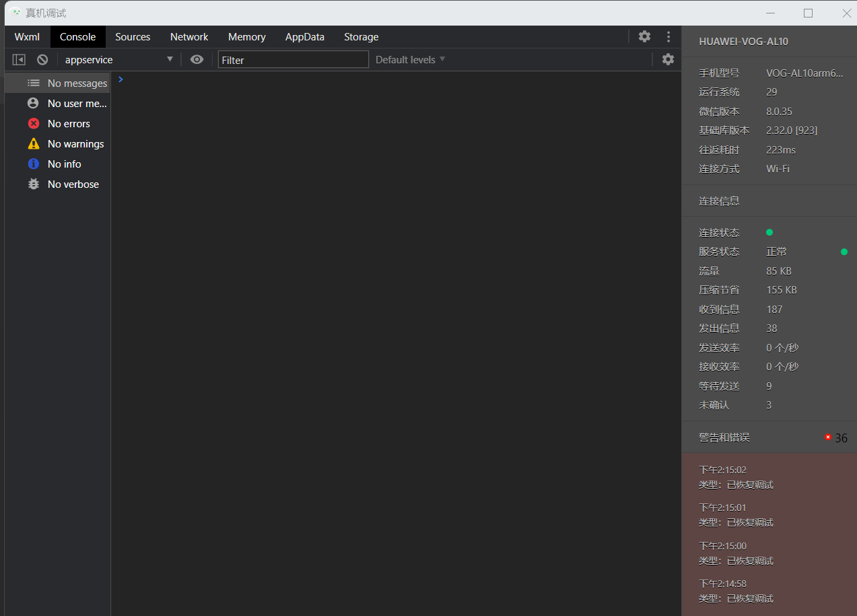The height and width of the screenshot is (616, 857).
Task: Minimize the 真机调试 window
Action: tap(770, 13)
